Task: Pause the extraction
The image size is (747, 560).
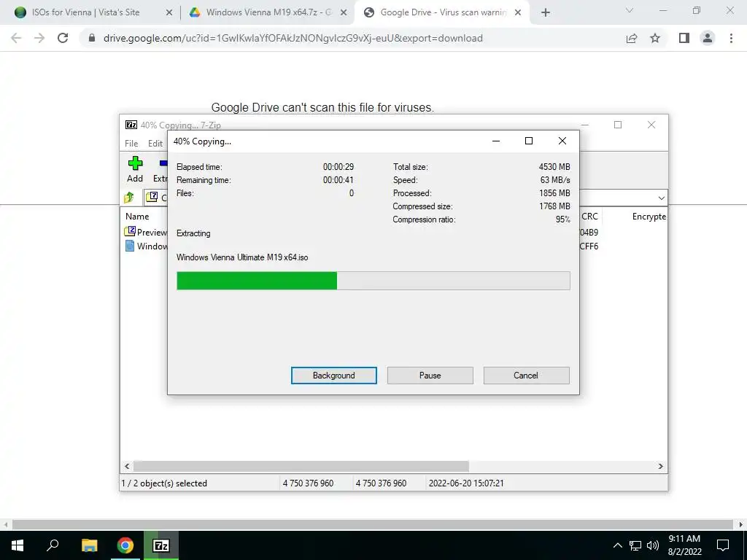Action: pos(430,376)
